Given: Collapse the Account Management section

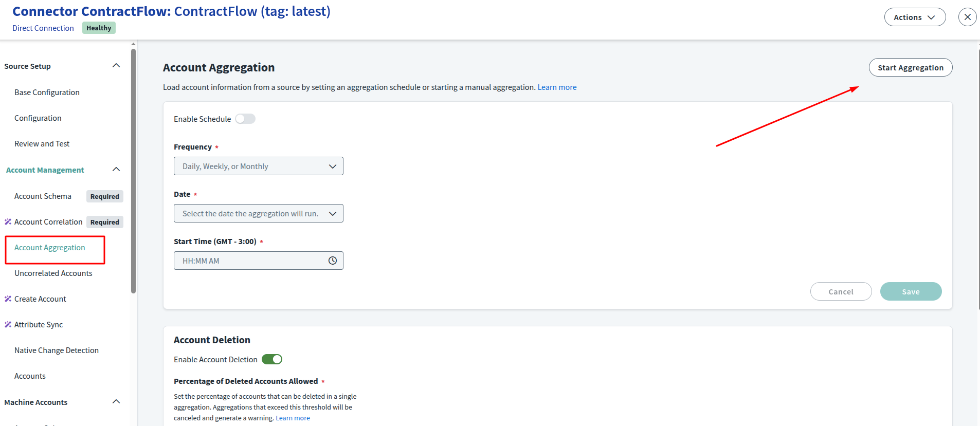Looking at the screenshot, I should pyautogui.click(x=116, y=170).
